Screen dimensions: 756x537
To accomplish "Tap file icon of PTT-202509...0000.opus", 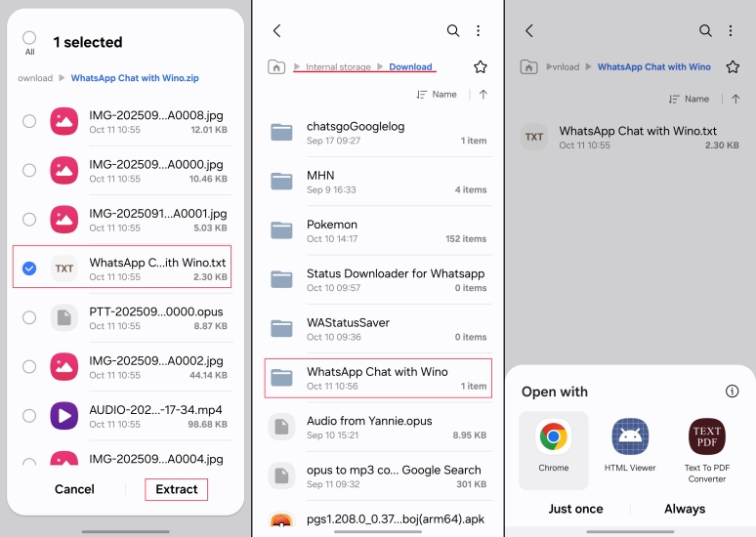I will point(64,317).
